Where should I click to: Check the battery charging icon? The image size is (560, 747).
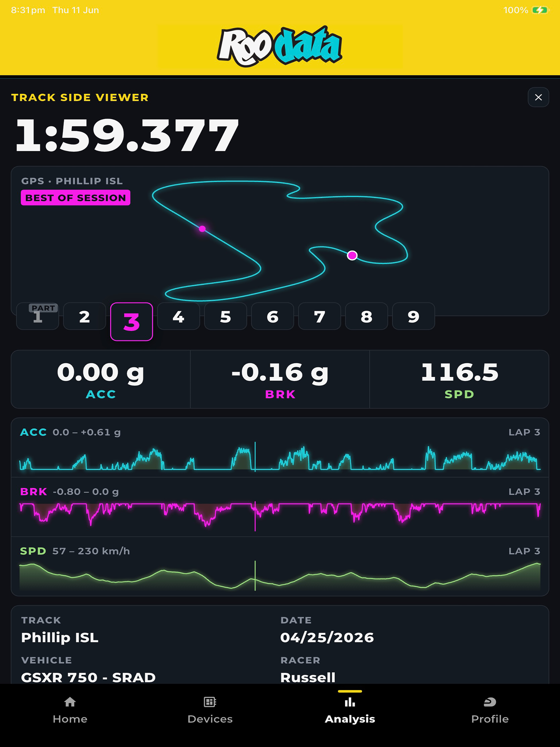pyautogui.click(x=540, y=10)
